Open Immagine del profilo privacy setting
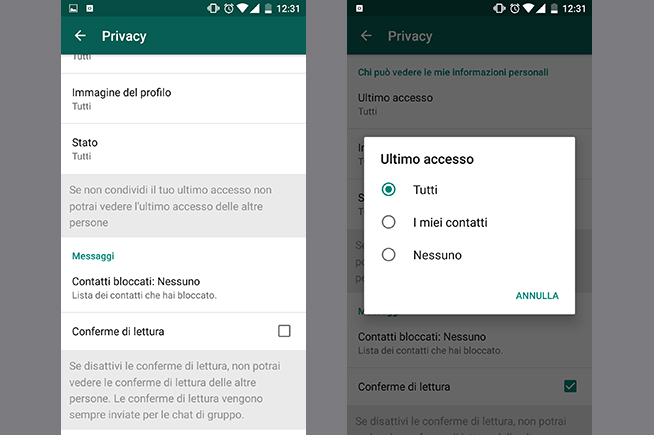The image size is (654, 435). [x=184, y=99]
